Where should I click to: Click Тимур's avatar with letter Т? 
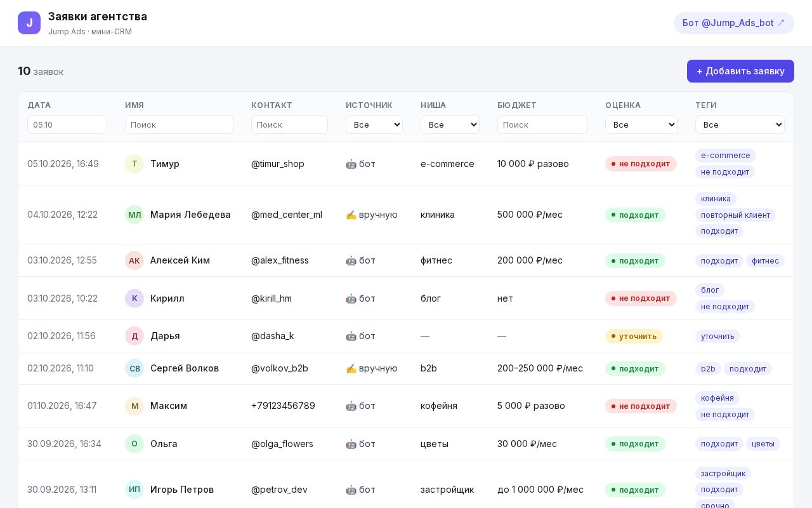coord(134,164)
